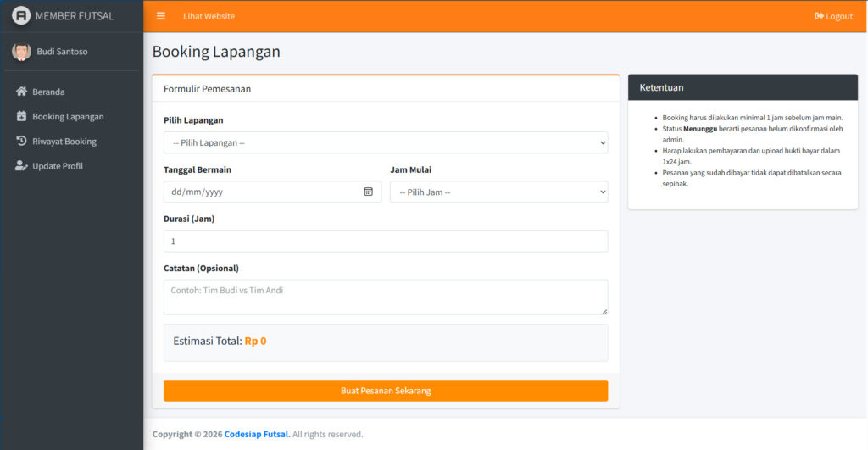Click the Catatan (Opsional) text area
The height and width of the screenshot is (450, 868).
pos(386,297)
